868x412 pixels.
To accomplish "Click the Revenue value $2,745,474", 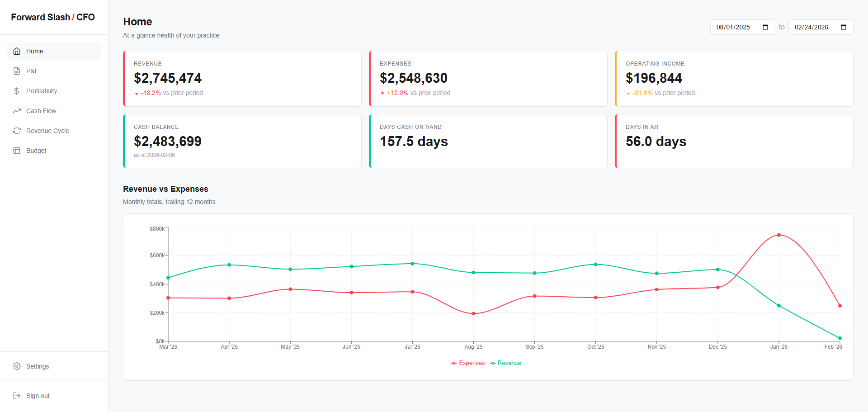I will 168,78.
